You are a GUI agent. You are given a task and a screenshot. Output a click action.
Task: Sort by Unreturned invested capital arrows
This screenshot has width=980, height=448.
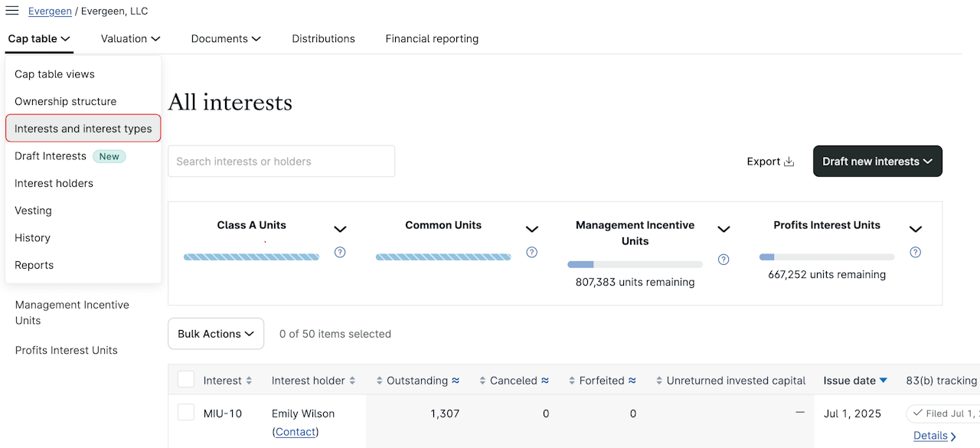(659, 381)
